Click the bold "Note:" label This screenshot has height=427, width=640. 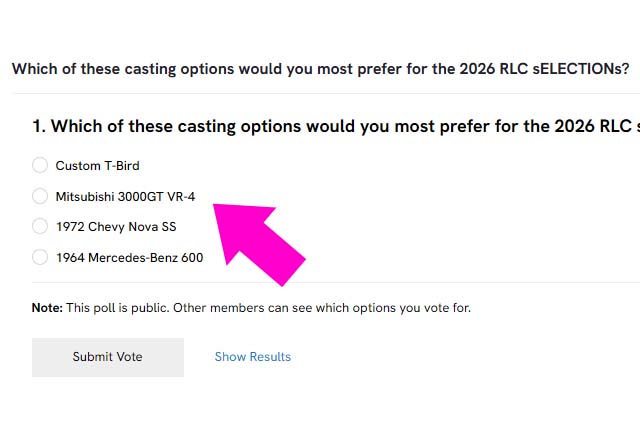click(x=47, y=308)
